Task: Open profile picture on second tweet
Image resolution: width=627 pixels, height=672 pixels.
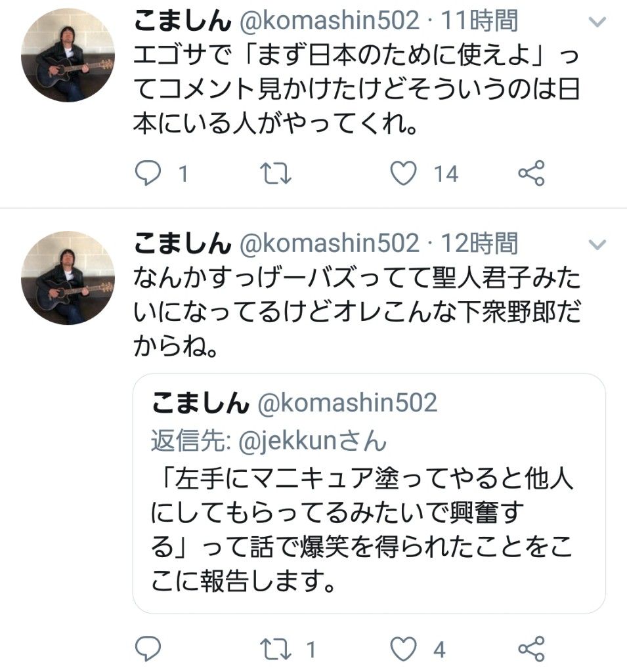Action: pyautogui.click(x=68, y=278)
